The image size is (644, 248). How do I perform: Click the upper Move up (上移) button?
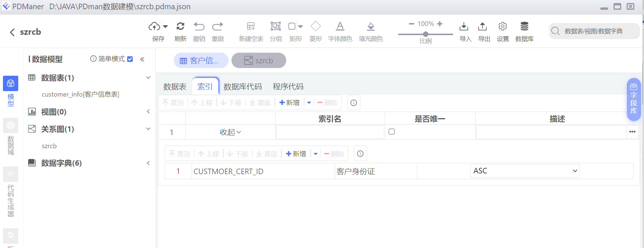point(202,103)
